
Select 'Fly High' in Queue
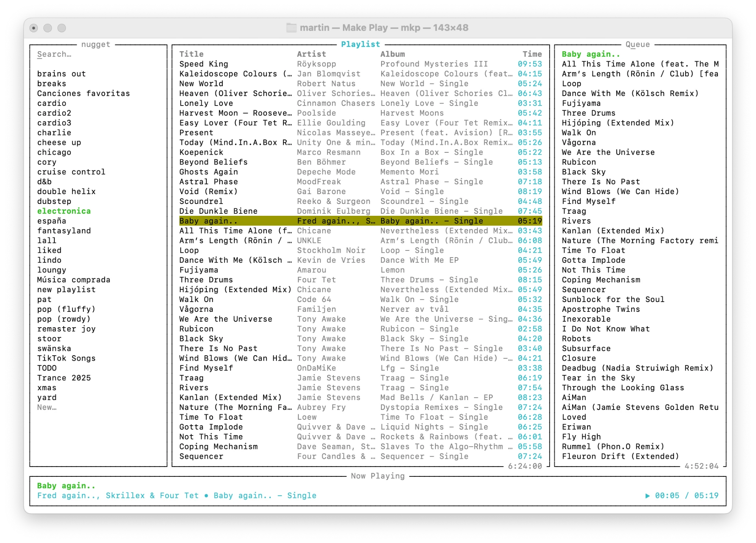click(581, 437)
